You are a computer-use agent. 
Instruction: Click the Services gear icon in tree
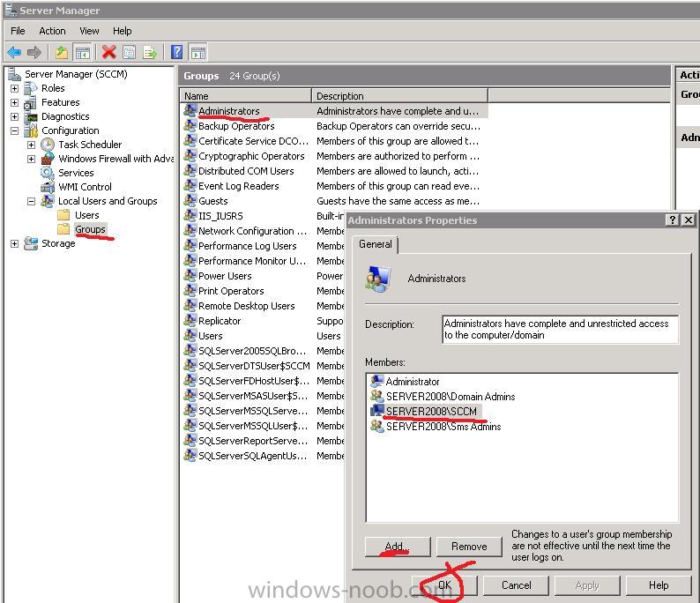[48, 172]
